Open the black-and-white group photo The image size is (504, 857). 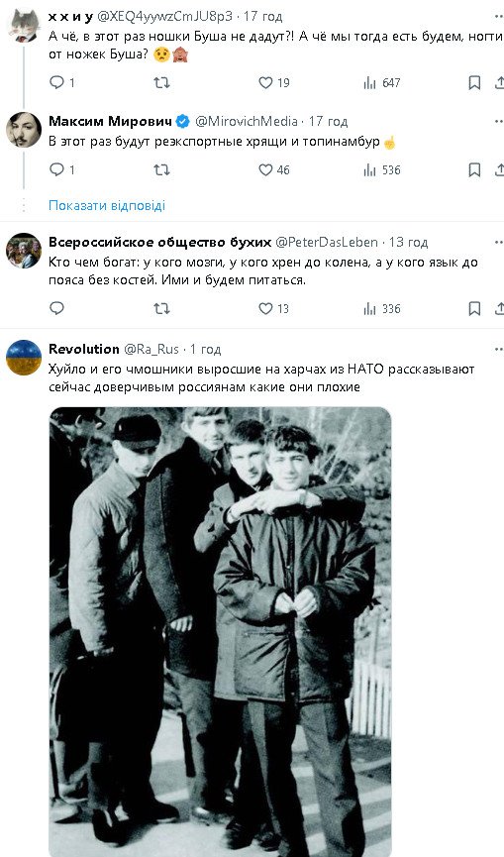point(220,632)
